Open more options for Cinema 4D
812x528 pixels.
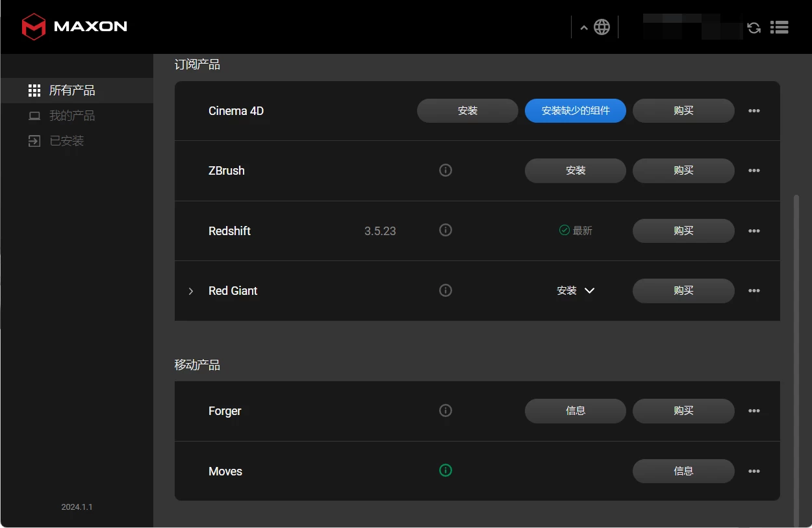[x=754, y=111]
